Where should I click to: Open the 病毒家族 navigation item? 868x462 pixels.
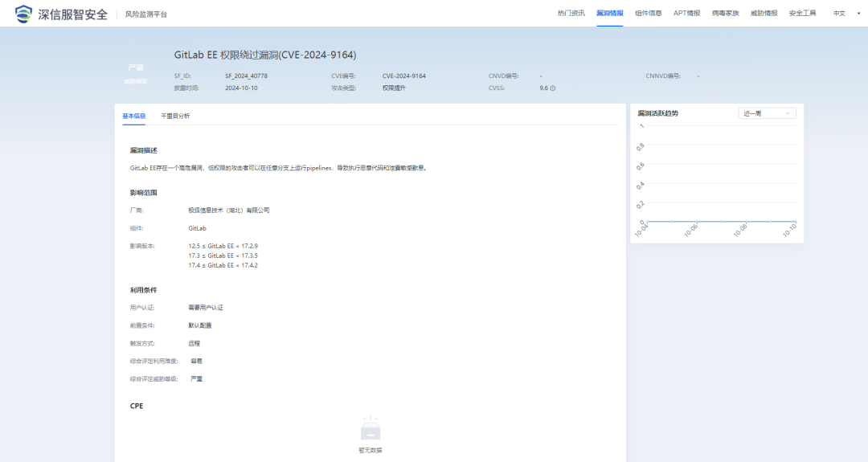click(725, 14)
